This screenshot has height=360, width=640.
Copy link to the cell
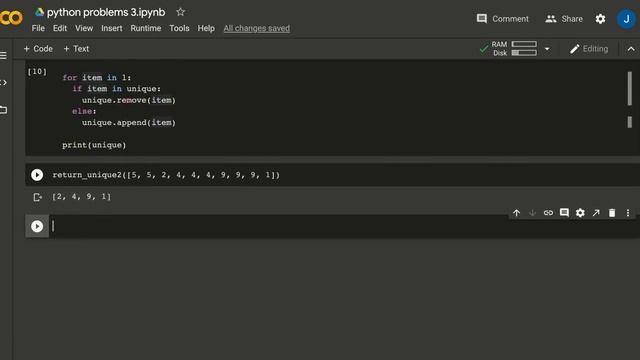pyautogui.click(x=548, y=213)
